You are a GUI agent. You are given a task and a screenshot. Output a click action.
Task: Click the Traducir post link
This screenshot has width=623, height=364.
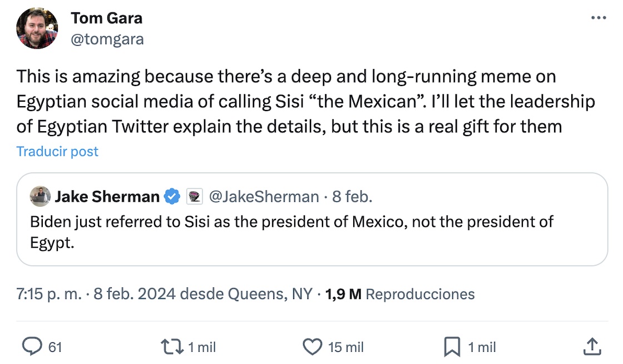point(57,151)
